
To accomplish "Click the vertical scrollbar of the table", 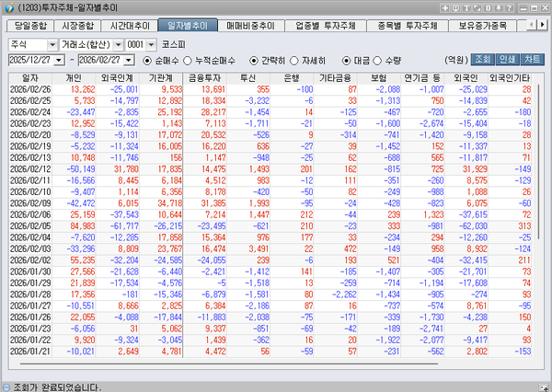I will point(538,162).
